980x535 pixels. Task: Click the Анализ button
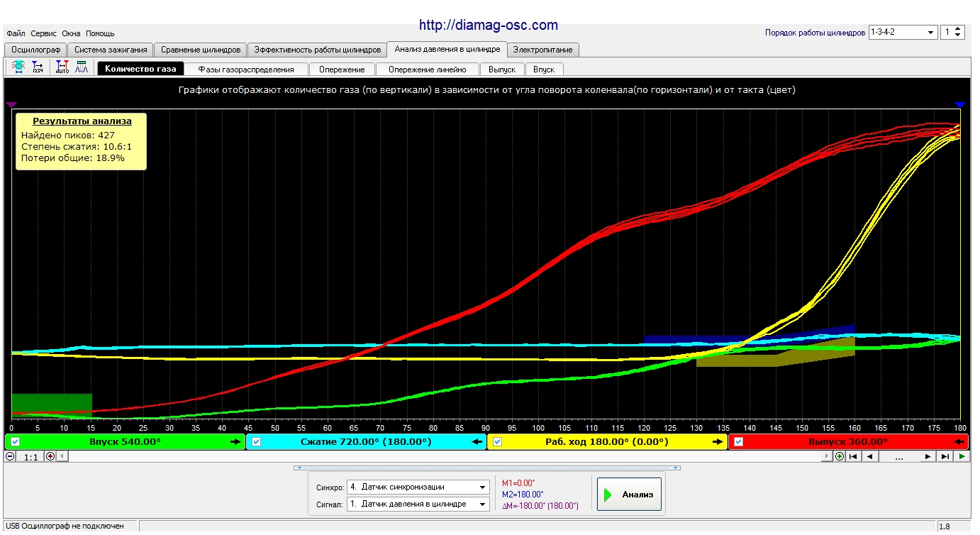(629, 495)
